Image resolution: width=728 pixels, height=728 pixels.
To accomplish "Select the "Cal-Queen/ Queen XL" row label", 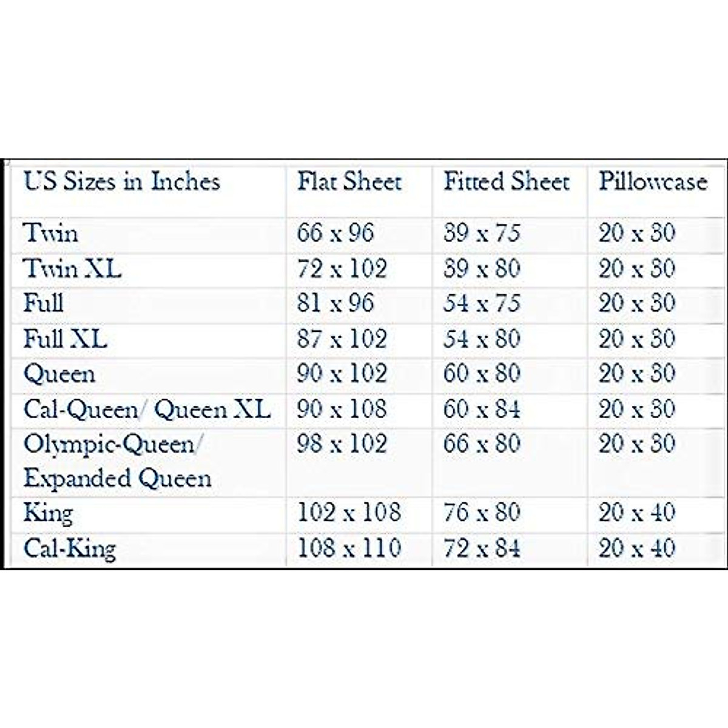I will pos(147,409).
